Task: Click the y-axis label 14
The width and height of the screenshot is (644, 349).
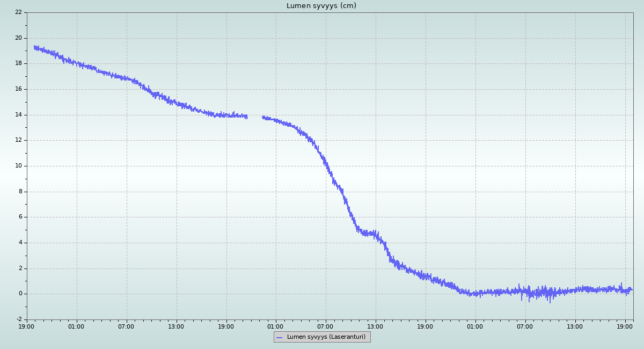Action: 18,114
